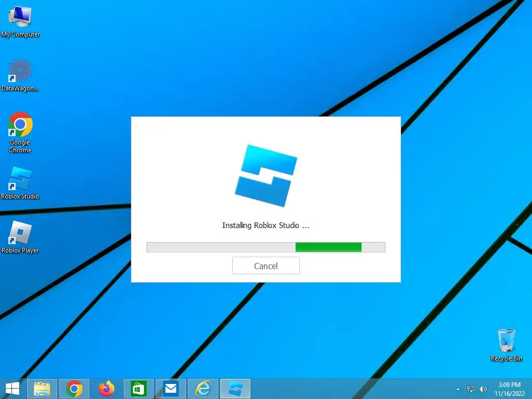Launch Internet Explorer from taskbar

click(203, 389)
